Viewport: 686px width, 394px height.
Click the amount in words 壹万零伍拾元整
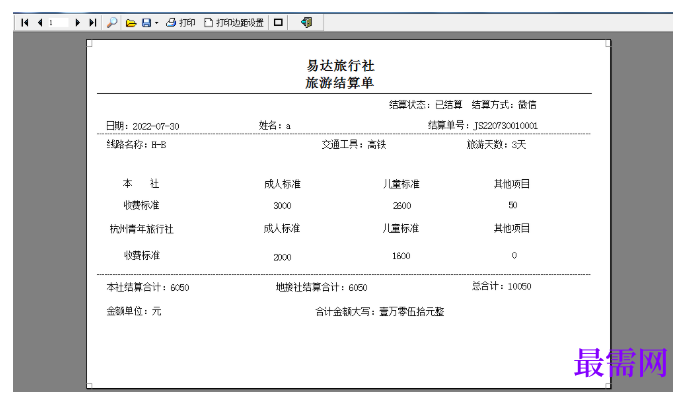pos(412,312)
